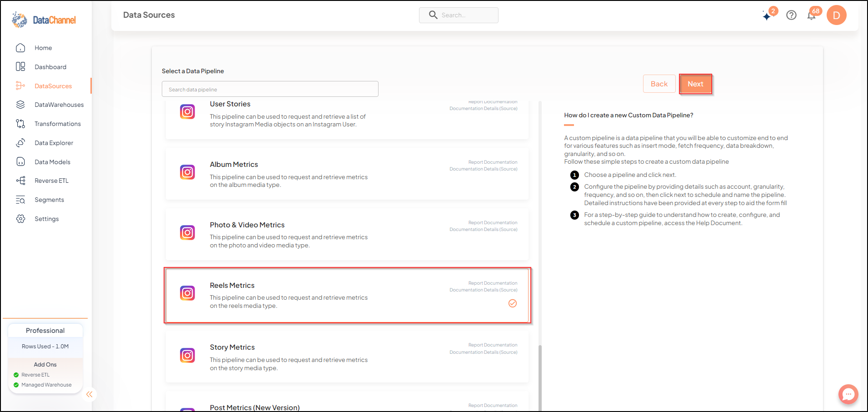This screenshot has height=412, width=868.
Task: Open Data Explorer in the sidebar
Action: 54,143
